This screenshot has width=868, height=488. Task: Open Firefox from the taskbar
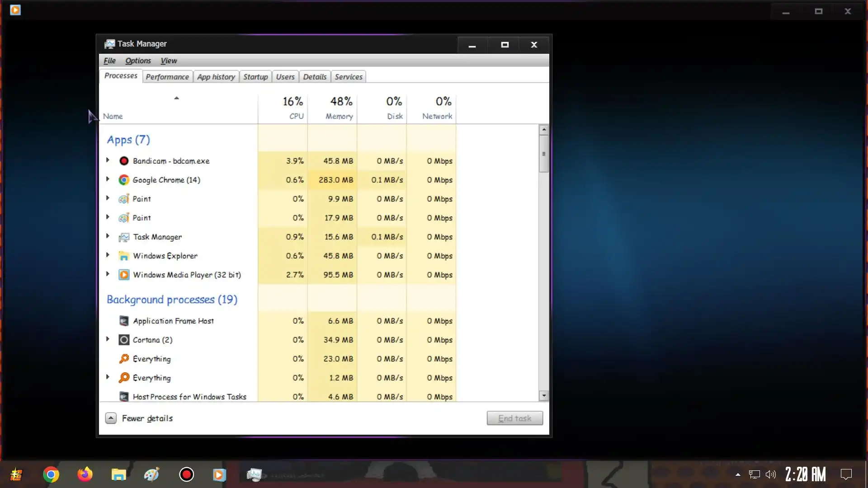[x=85, y=474]
